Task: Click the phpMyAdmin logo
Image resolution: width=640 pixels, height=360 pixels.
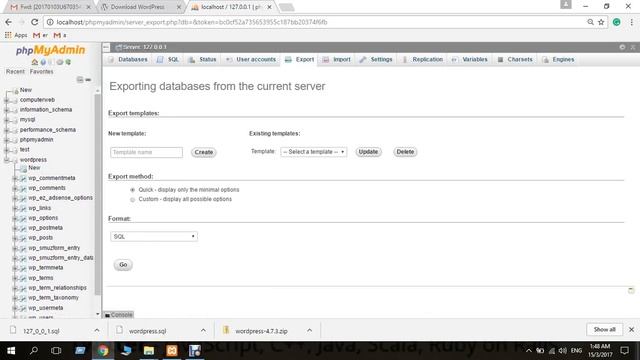Action: tap(50, 50)
